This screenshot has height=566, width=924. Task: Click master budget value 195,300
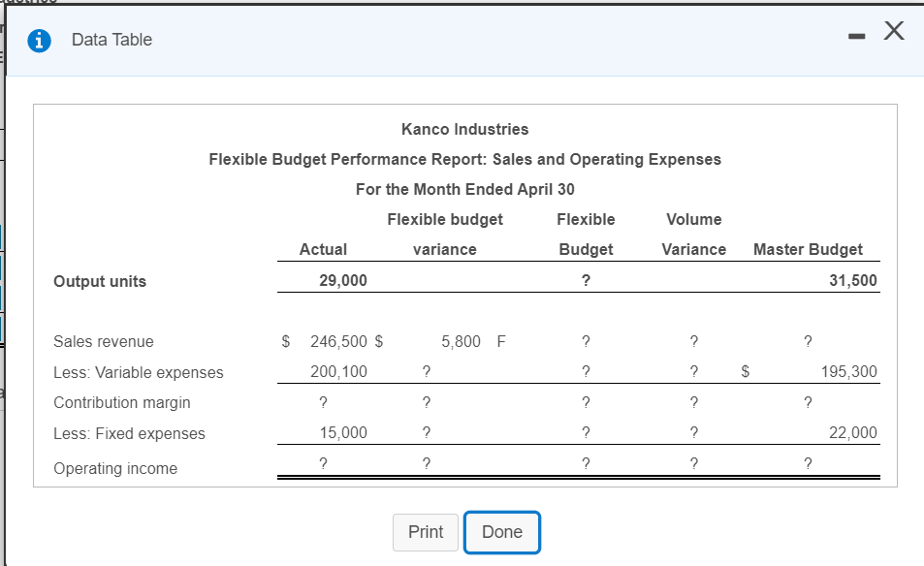point(848,371)
